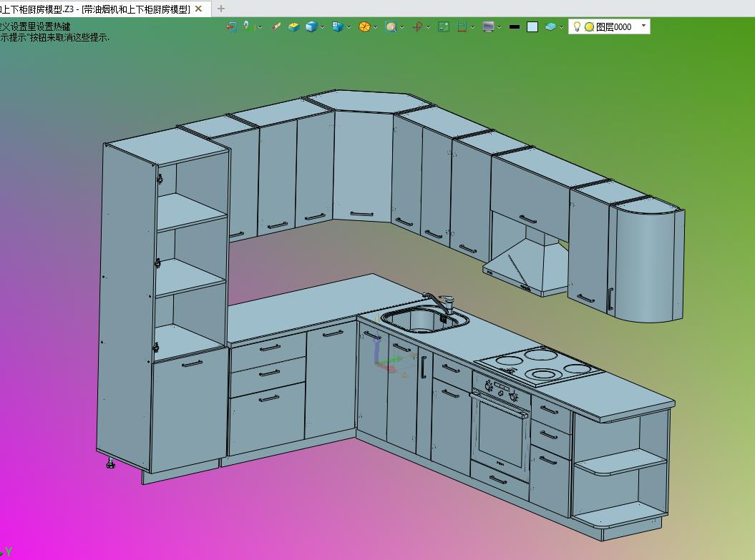Click the red rotate axis icon
Image resolution: width=755 pixels, height=560 pixels.
(x=417, y=26)
